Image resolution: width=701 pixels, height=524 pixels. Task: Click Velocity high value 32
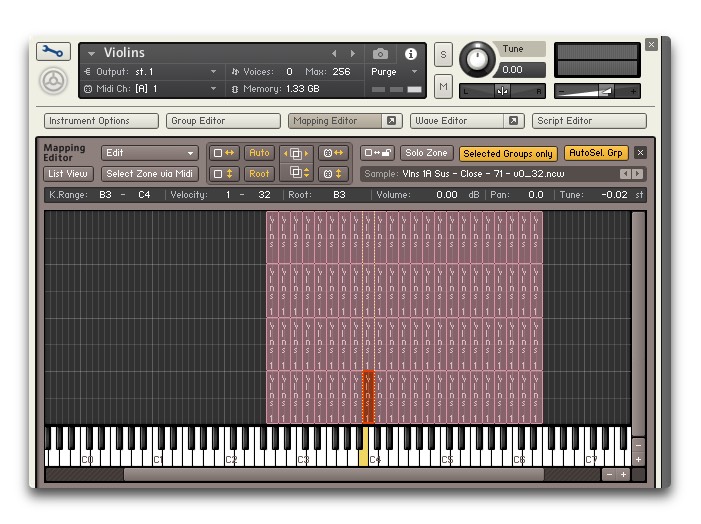[264, 195]
